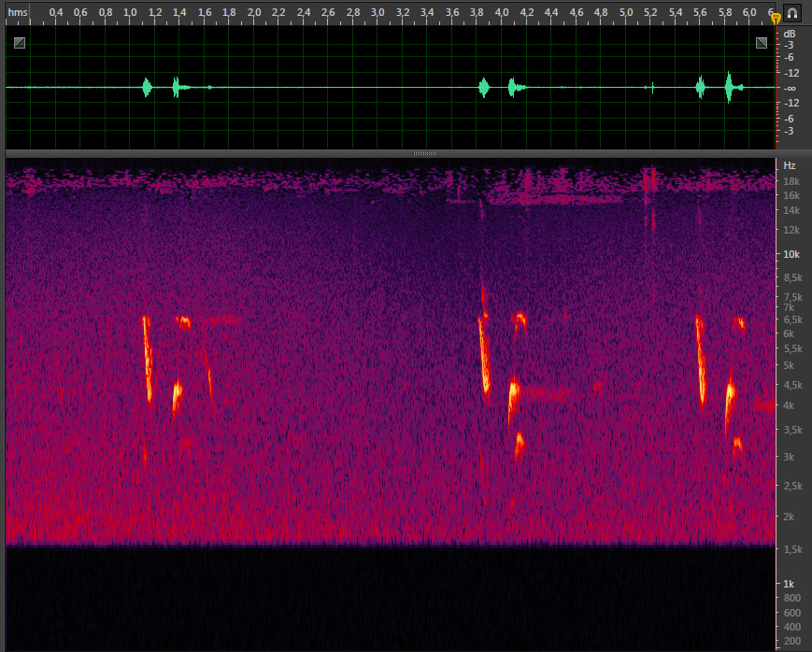Click the 8,5k frequency scale mark

(792, 278)
